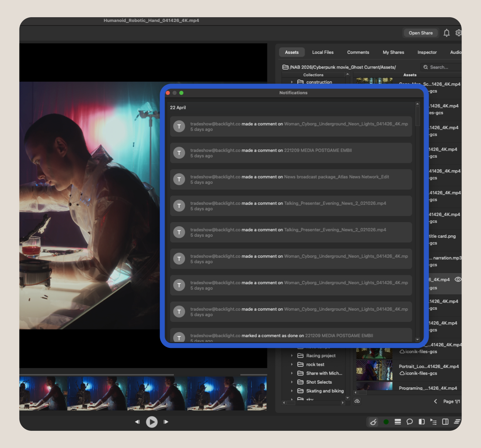Expand the rock test collection

292,365
